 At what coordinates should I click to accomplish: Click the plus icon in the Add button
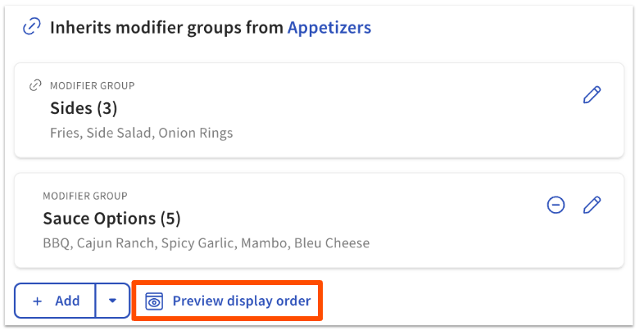pyautogui.click(x=38, y=301)
